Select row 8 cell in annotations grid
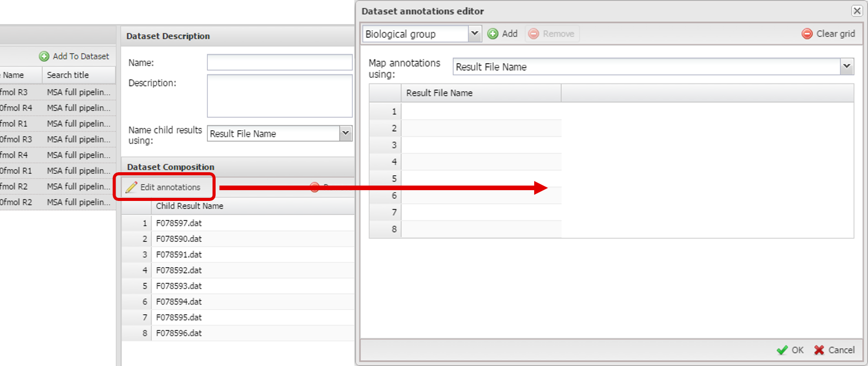868x366 pixels. [x=481, y=229]
